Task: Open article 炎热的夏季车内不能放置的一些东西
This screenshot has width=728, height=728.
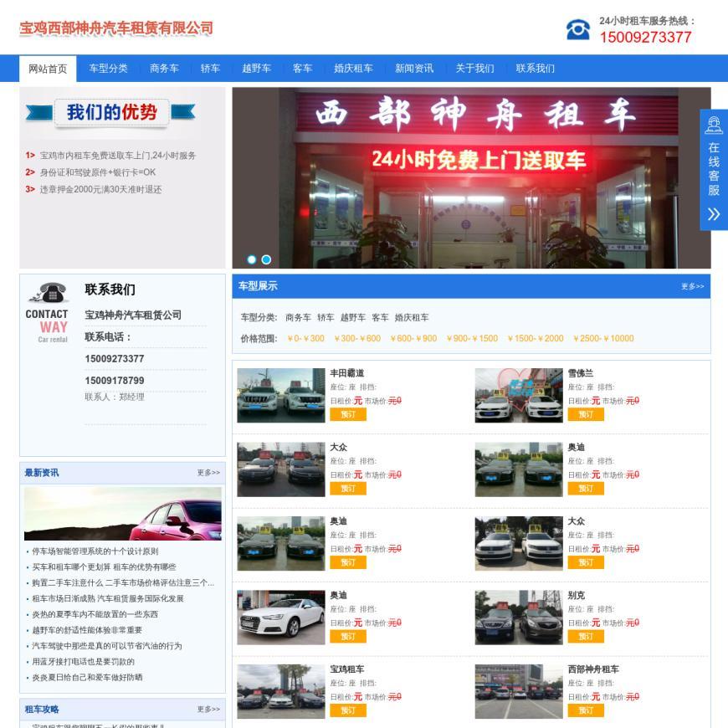Action: (x=95, y=615)
